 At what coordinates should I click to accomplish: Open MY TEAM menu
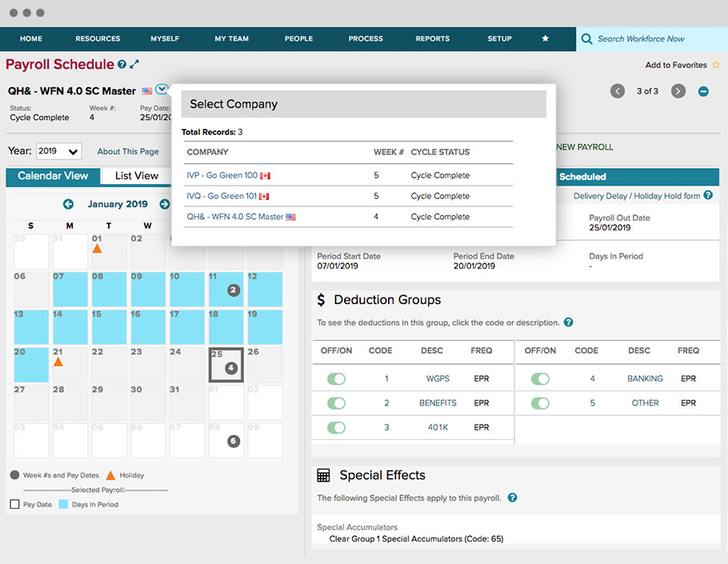coord(232,38)
